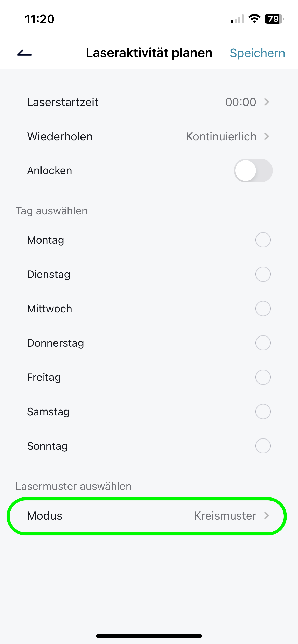
Task: Tap the Kontinuierlich repeat value
Action: click(x=221, y=137)
